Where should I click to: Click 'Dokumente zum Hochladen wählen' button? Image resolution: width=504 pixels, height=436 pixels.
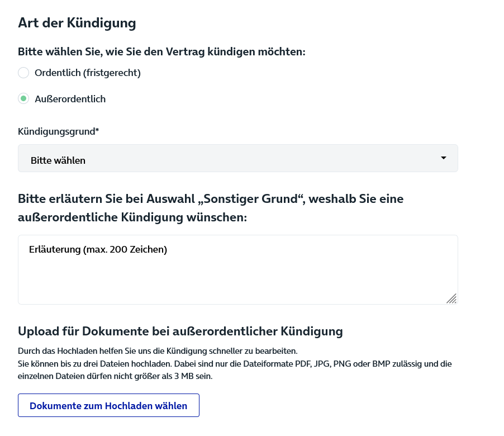click(x=108, y=405)
